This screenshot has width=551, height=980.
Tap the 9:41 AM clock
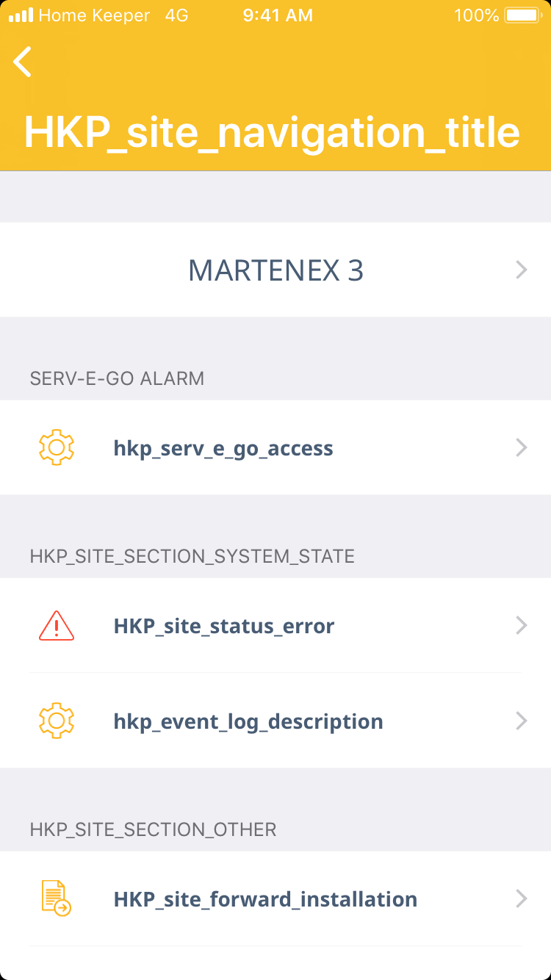pyautogui.click(x=278, y=15)
